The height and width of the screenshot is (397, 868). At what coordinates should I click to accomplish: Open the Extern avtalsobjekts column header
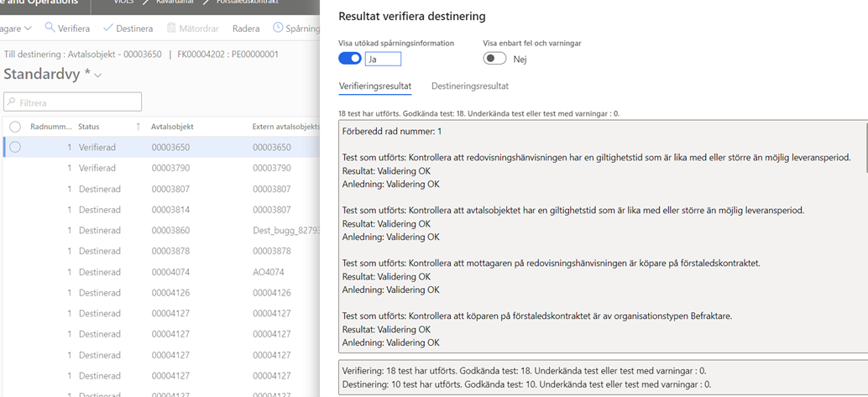point(286,127)
